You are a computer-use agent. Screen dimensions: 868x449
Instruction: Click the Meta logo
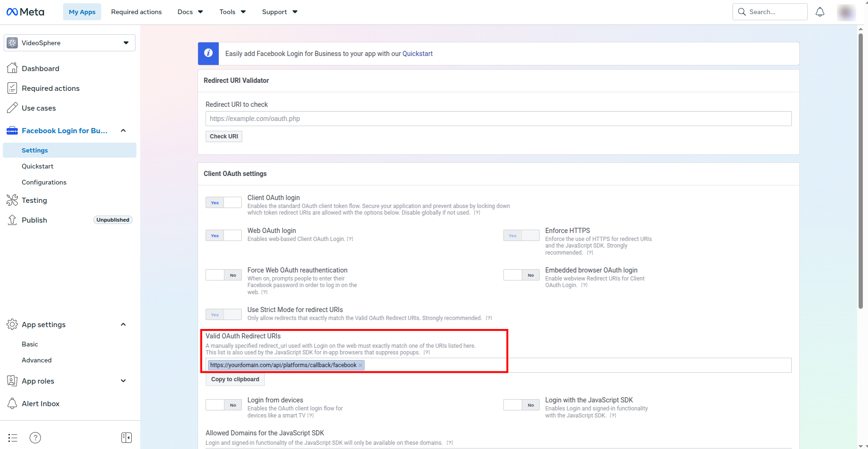(25, 12)
